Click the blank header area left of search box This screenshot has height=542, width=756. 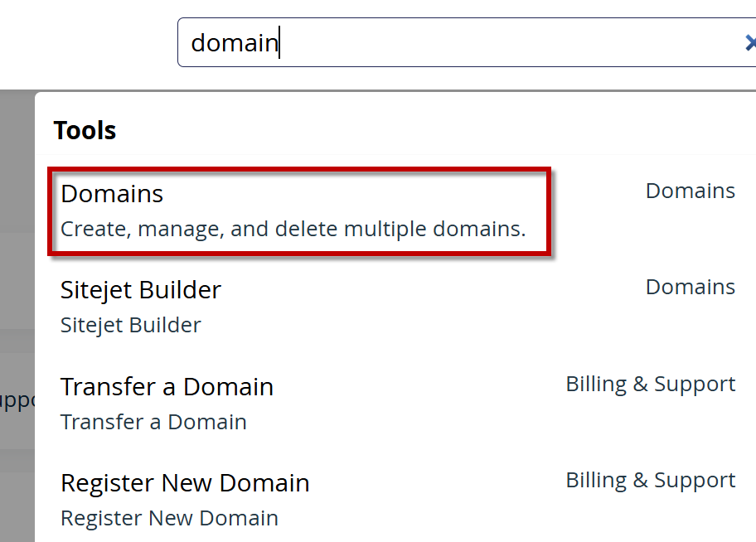[x=83, y=42]
